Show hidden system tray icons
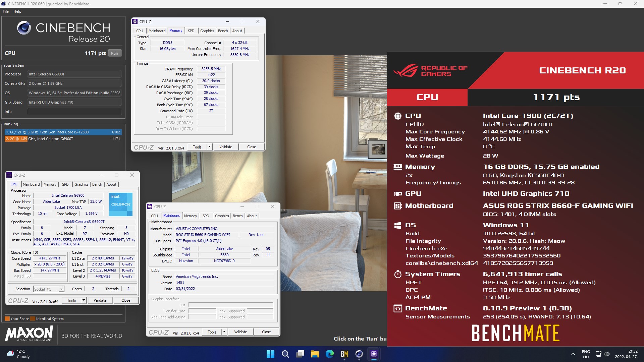644x362 pixels. (573, 354)
